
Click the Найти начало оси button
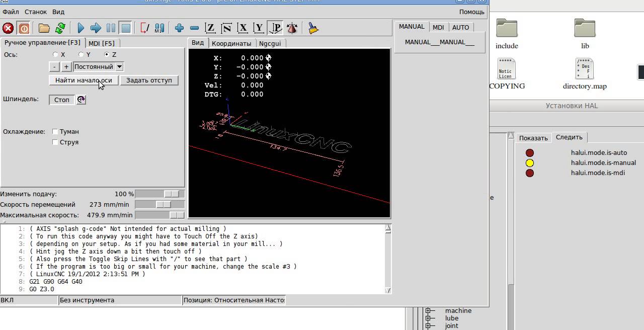[84, 80]
